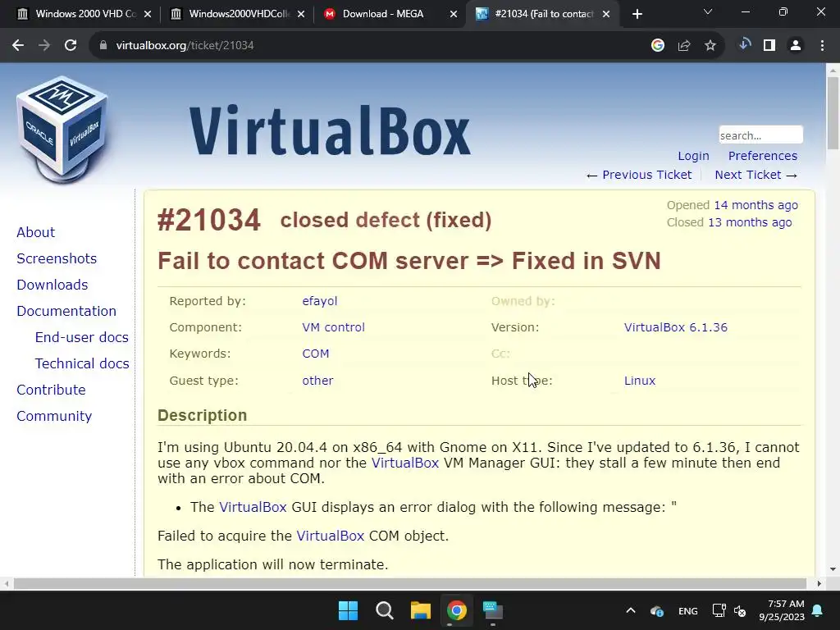Open the Documentation sidebar link
840x630 pixels.
tap(66, 311)
